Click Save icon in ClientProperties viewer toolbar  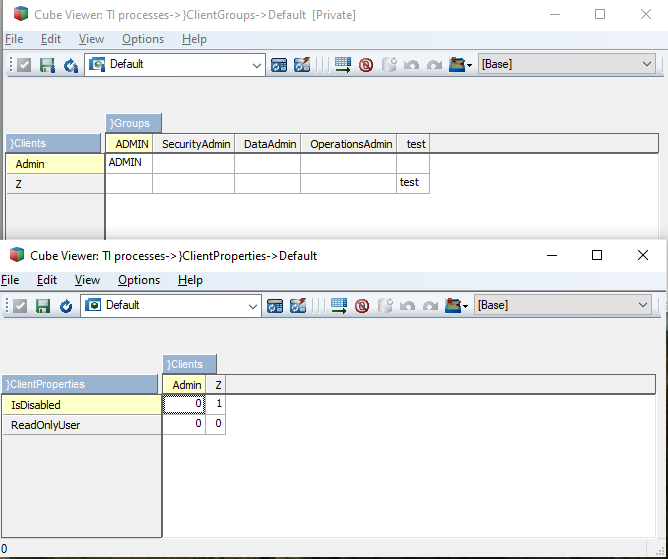(x=43, y=306)
